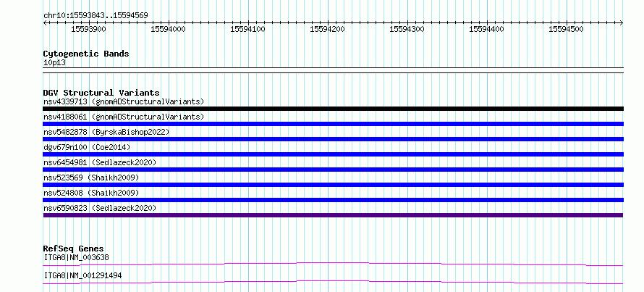Image resolution: width=644 pixels, height=292 pixels.
Task: Click ruler position 15594300
Action: coord(407,29)
